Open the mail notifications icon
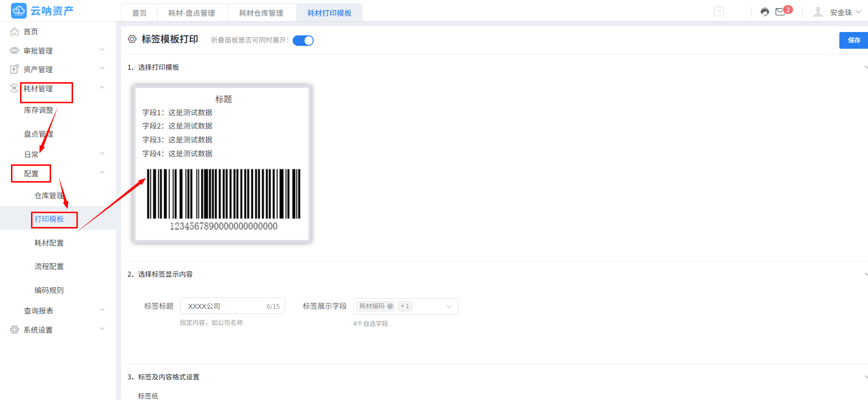Viewport: 868px width, 400px height. coord(780,12)
